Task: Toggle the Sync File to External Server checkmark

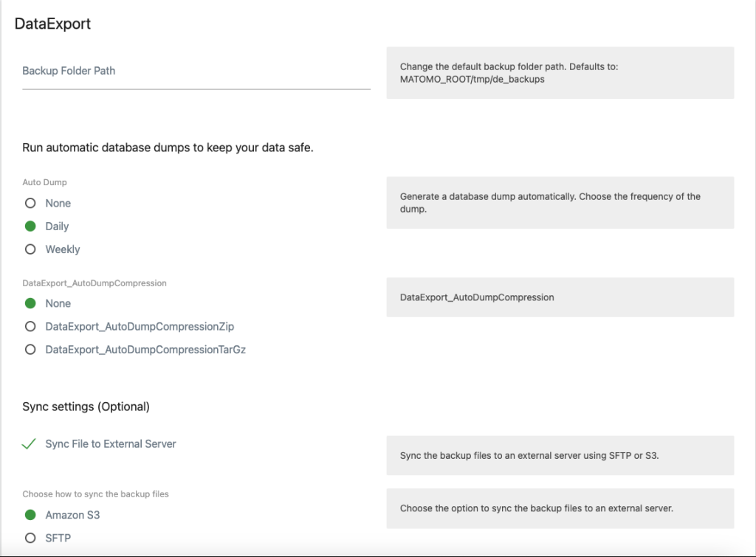Action: (x=30, y=444)
